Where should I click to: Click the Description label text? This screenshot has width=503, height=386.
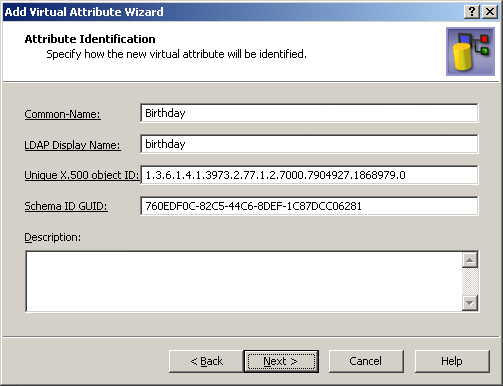(x=53, y=237)
